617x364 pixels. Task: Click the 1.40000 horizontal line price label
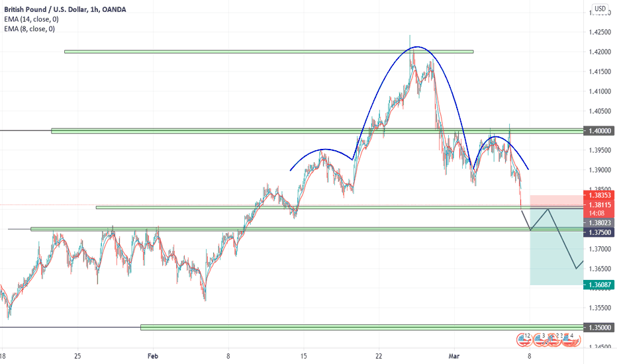tap(599, 130)
